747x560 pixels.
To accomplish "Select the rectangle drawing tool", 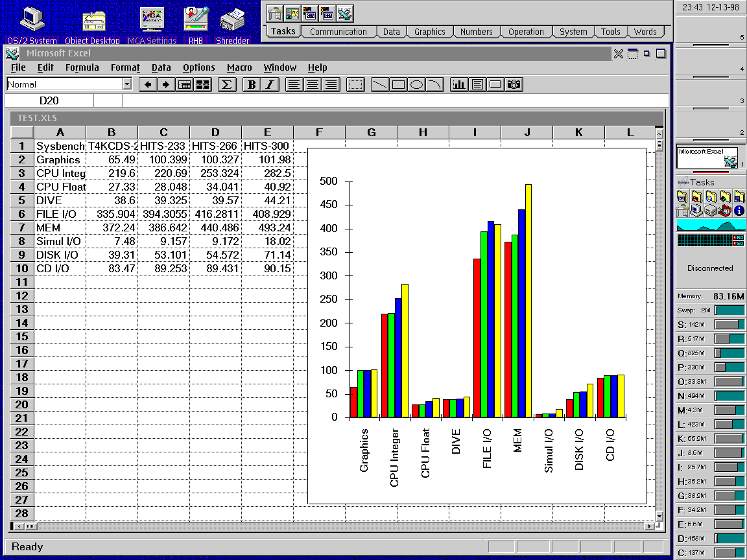I will click(x=398, y=84).
